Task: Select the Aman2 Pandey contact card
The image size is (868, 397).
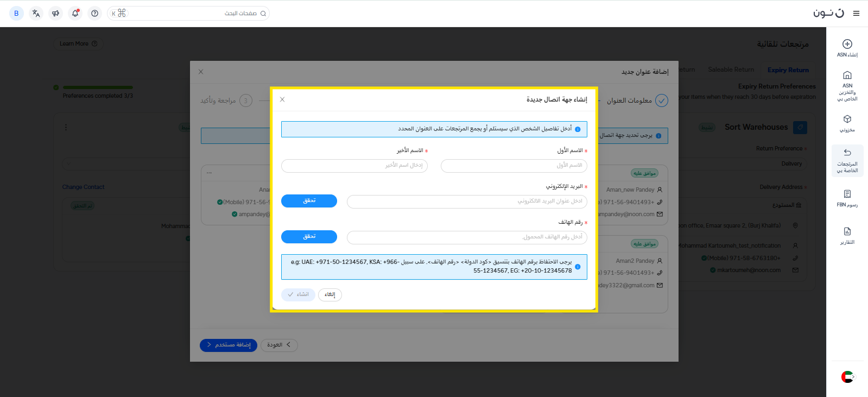Action: pos(632,274)
